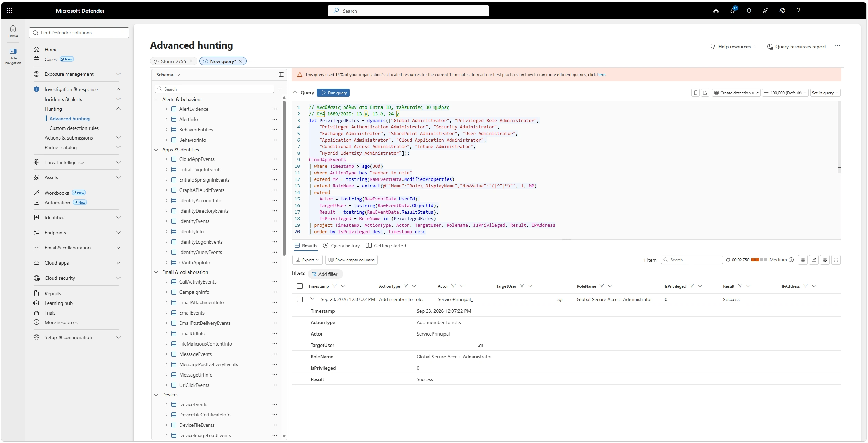Image resolution: width=868 pixels, height=443 pixels.
Task: Collapse the schema panel icon
Action: coord(281,75)
